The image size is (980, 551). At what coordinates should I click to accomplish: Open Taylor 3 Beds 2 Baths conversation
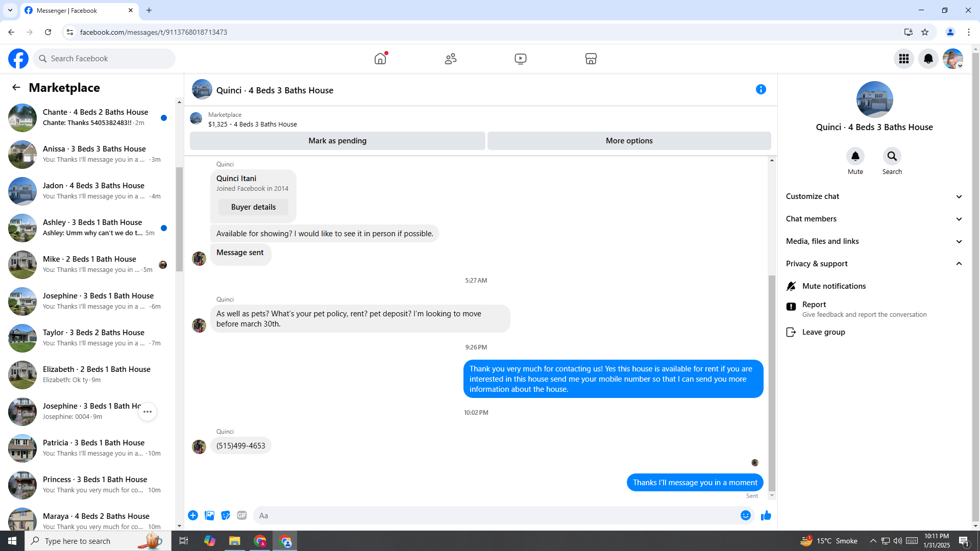pos(88,338)
